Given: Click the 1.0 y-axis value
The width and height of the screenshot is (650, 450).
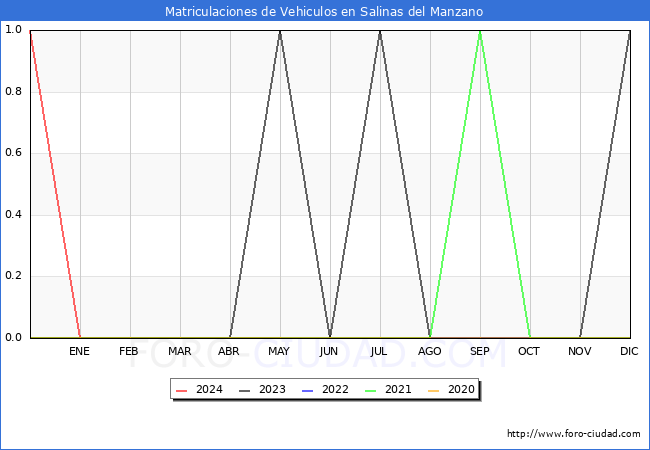Looking at the screenshot, I should (x=13, y=29).
